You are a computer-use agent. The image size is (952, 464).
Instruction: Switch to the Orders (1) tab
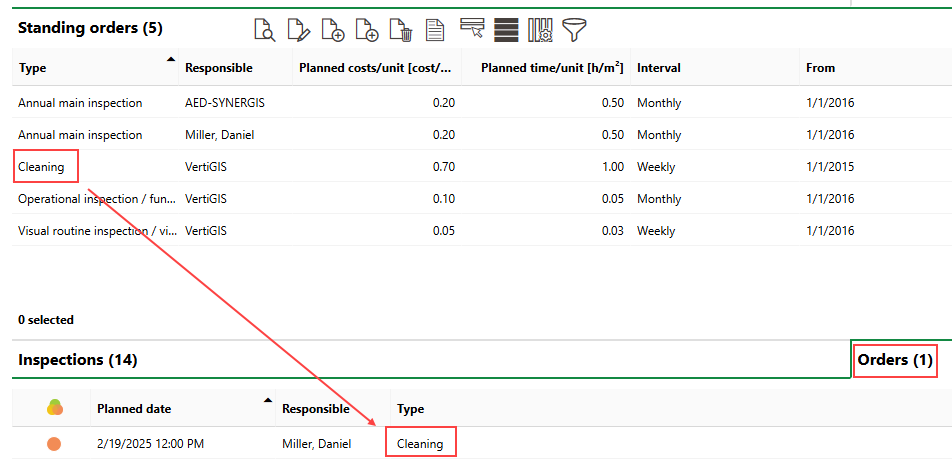(x=895, y=360)
